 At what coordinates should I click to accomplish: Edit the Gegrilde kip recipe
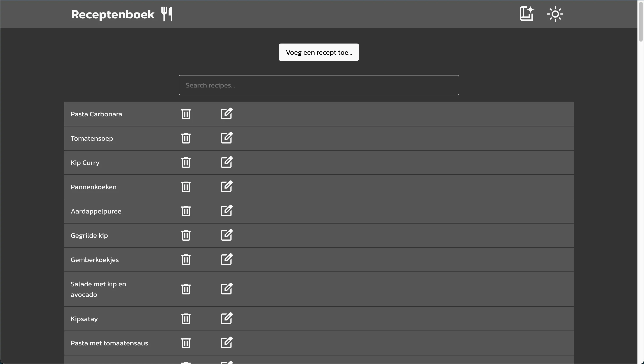click(x=226, y=235)
